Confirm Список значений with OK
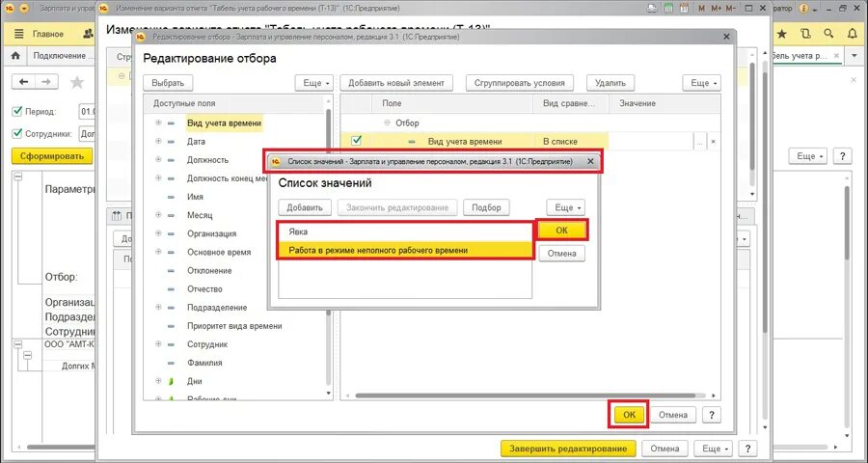 pos(561,231)
